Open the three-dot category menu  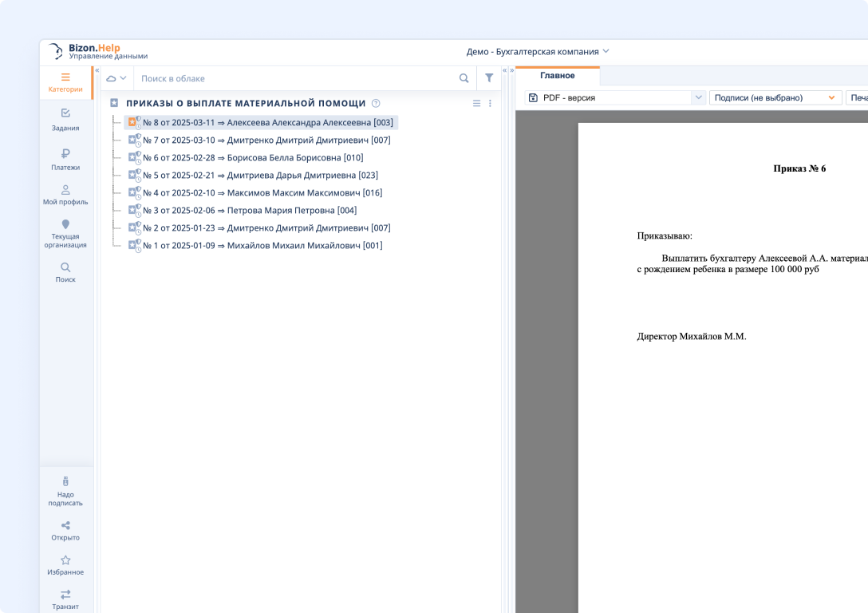[490, 103]
